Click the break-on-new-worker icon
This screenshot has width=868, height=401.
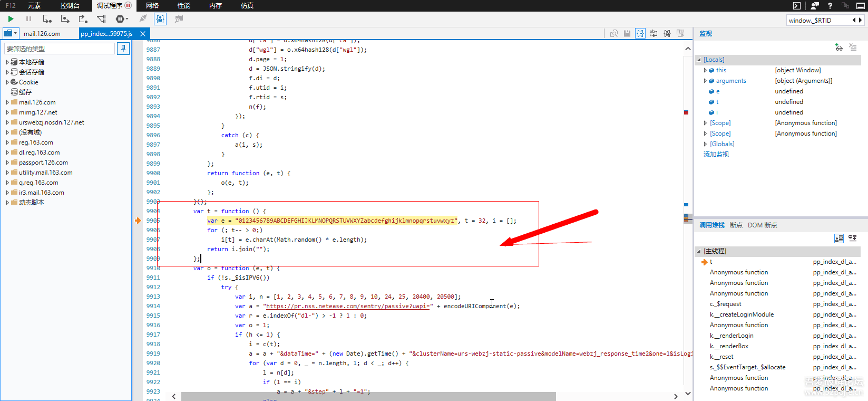101,19
